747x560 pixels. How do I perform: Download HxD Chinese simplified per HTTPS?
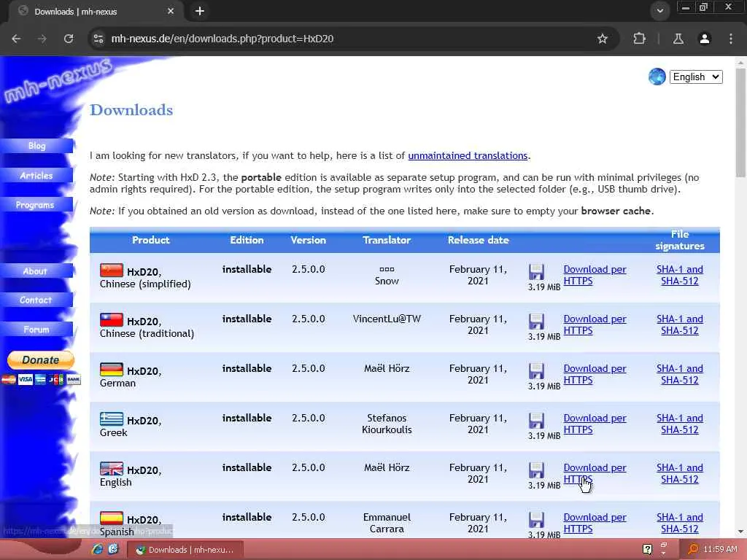click(595, 275)
